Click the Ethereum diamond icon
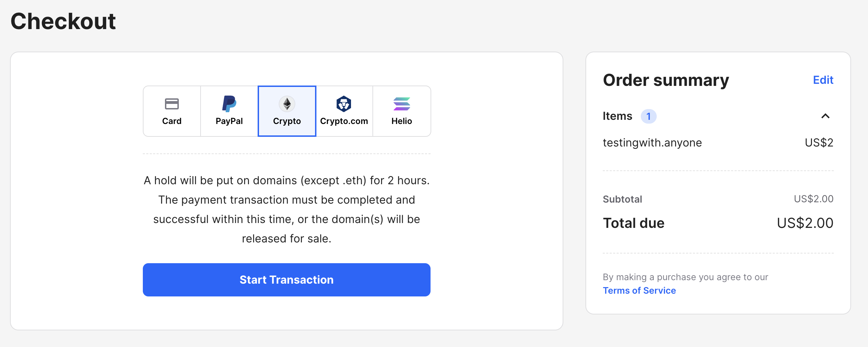This screenshot has width=868, height=347. pyautogui.click(x=287, y=104)
